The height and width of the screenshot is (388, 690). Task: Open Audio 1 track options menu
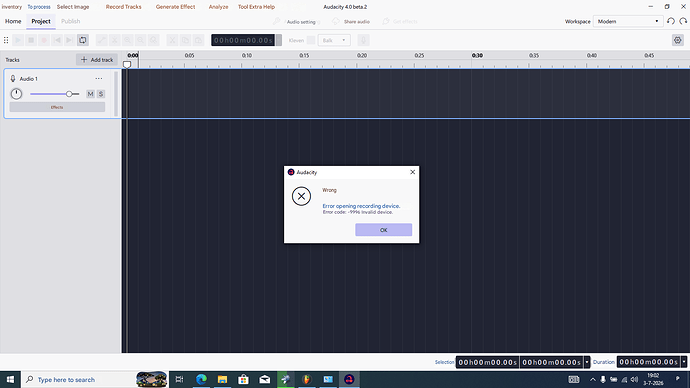point(99,78)
